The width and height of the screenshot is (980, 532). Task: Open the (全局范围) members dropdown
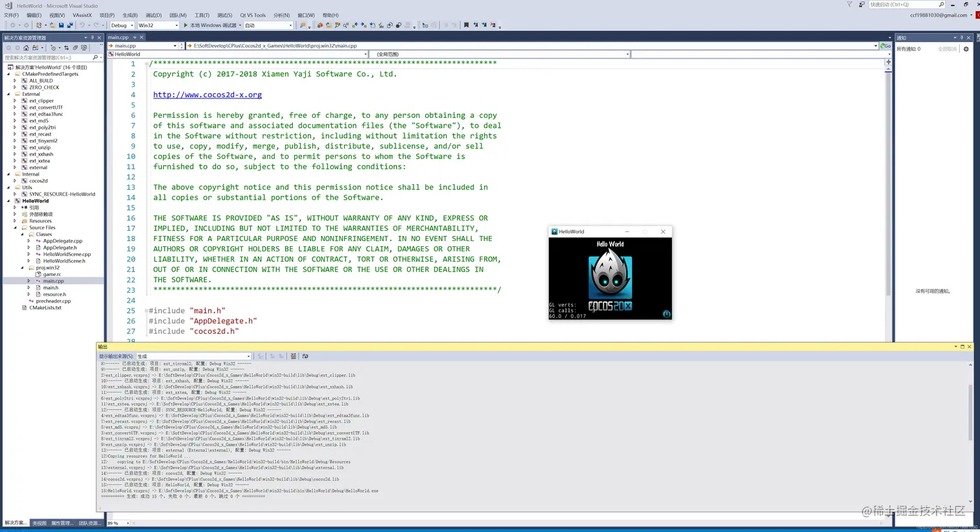(627, 54)
